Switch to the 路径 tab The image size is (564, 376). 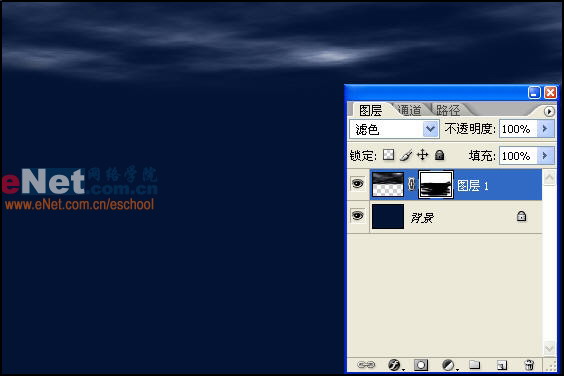(x=448, y=110)
